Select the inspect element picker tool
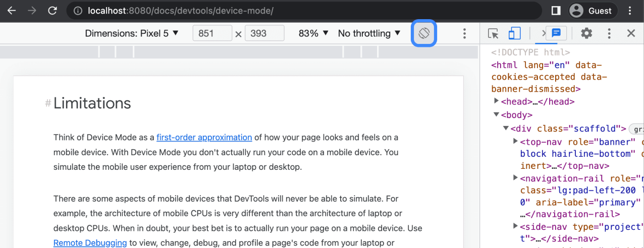The width and height of the screenshot is (644, 248). [x=493, y=34]
